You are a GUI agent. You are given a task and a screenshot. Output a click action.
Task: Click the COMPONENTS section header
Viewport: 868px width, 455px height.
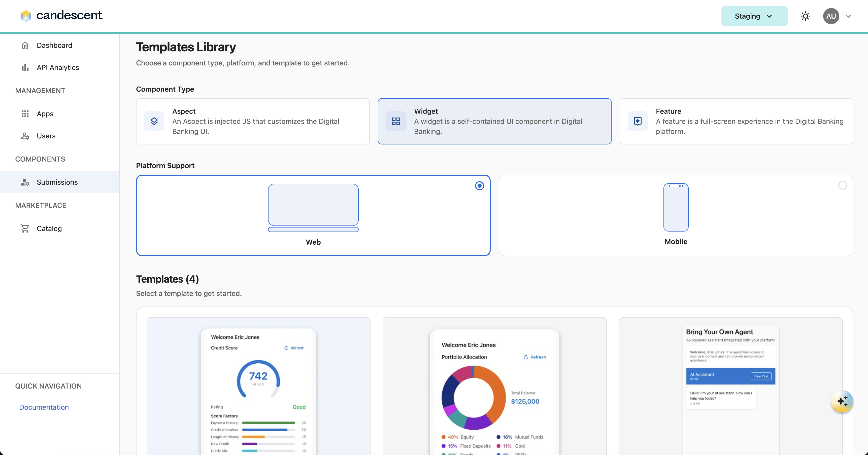point(40,159)
